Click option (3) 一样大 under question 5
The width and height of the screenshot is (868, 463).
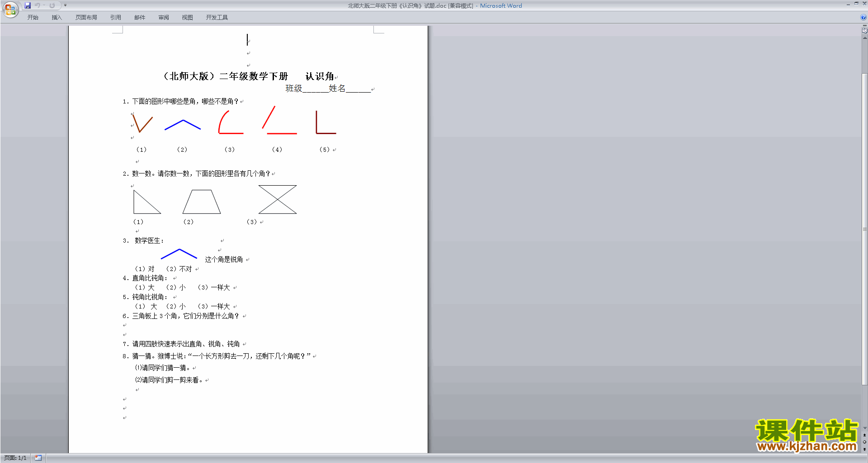(214, 307)
